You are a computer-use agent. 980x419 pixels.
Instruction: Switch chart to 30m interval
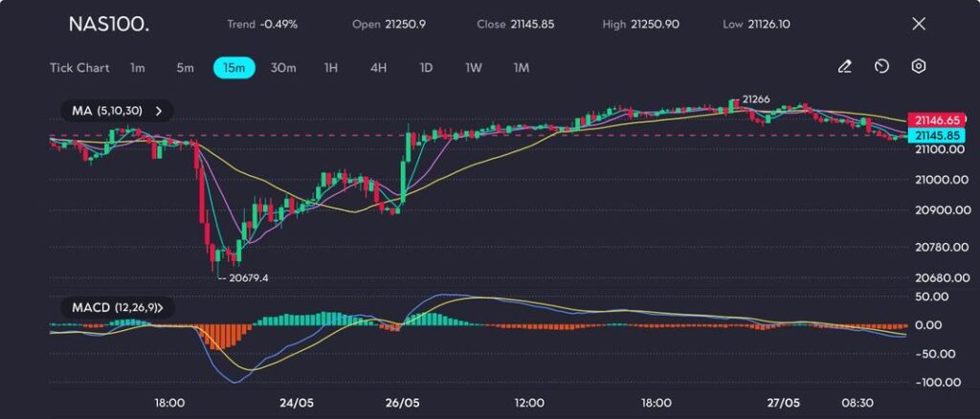click(x=283, y=68)
